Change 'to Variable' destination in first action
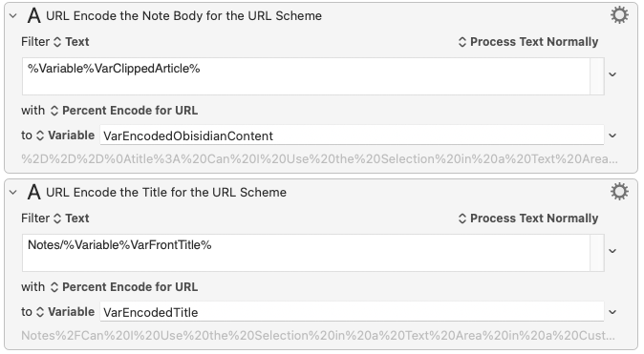Screen dimensions: 644x354 point(65,135)
